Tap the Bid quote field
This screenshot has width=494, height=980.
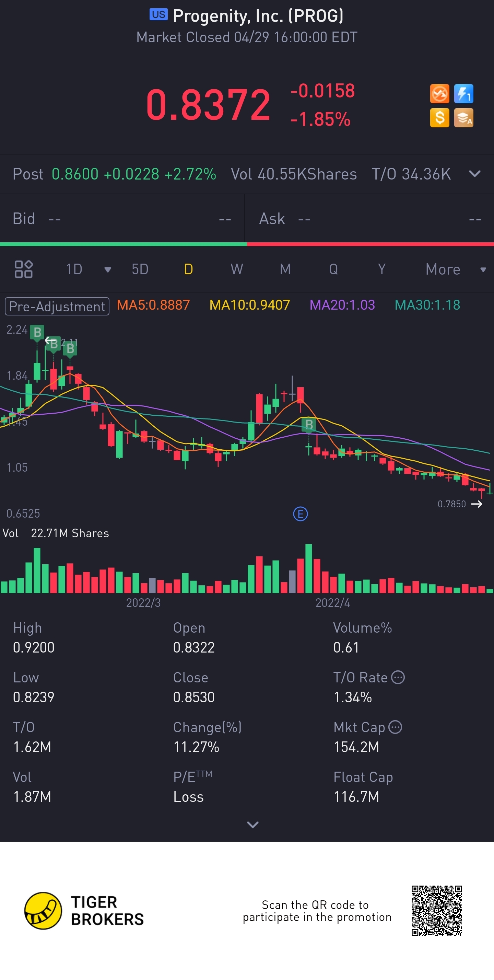[122, 219]
